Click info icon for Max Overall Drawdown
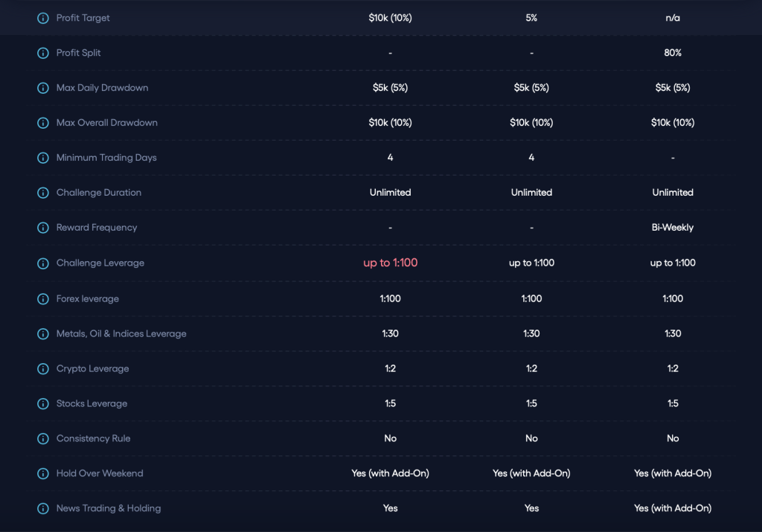This screenshot has height=532, width=762. coord(43,123)
